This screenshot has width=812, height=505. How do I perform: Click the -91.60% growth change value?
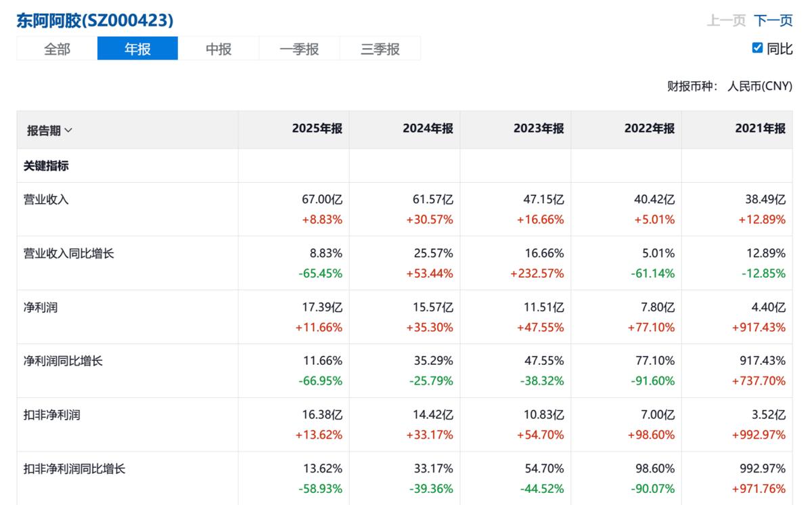(x=653, y=381)
